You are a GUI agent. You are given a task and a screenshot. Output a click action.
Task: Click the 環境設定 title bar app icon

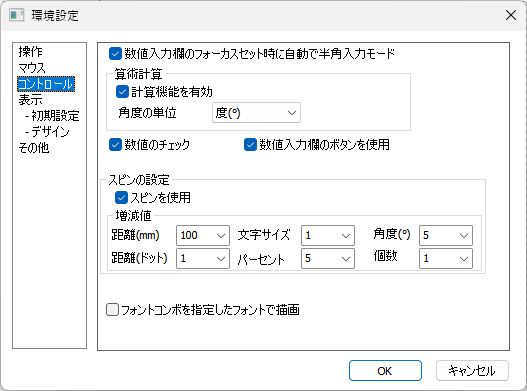(x=16, y=15)
